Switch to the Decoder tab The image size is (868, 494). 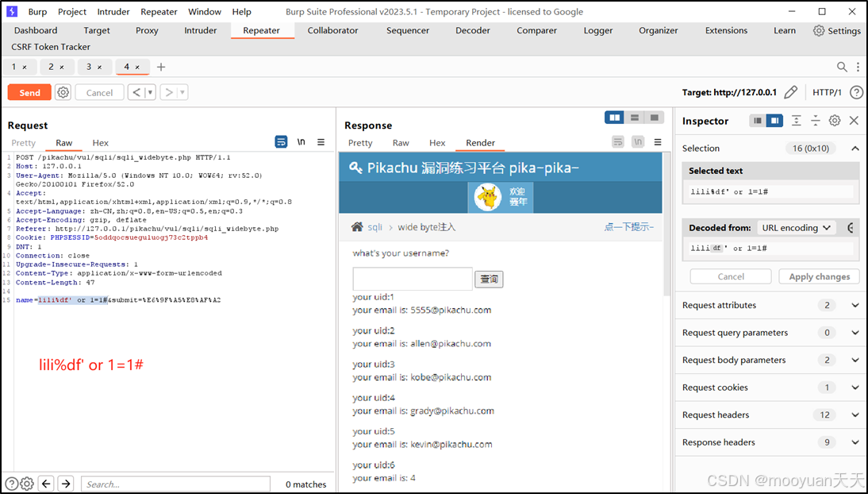473,30
